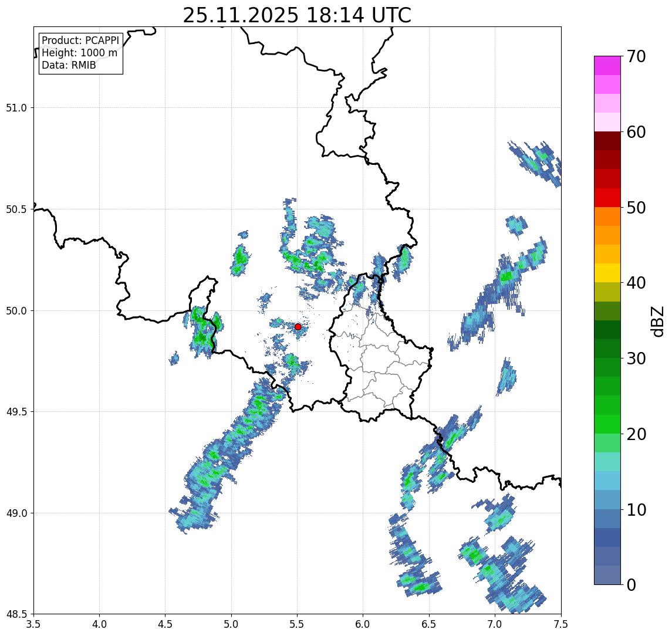The image size is (672, 636).
Task: Click the magenta top segment of the colorbar
Action: point(607,66)
